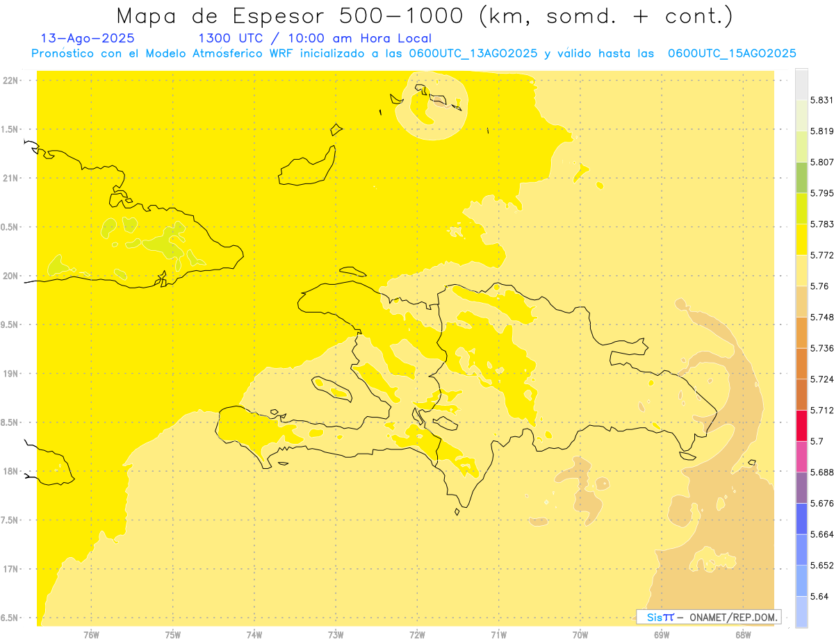
Task: Click the legend value '5.712'
Action: coord(821,411)
